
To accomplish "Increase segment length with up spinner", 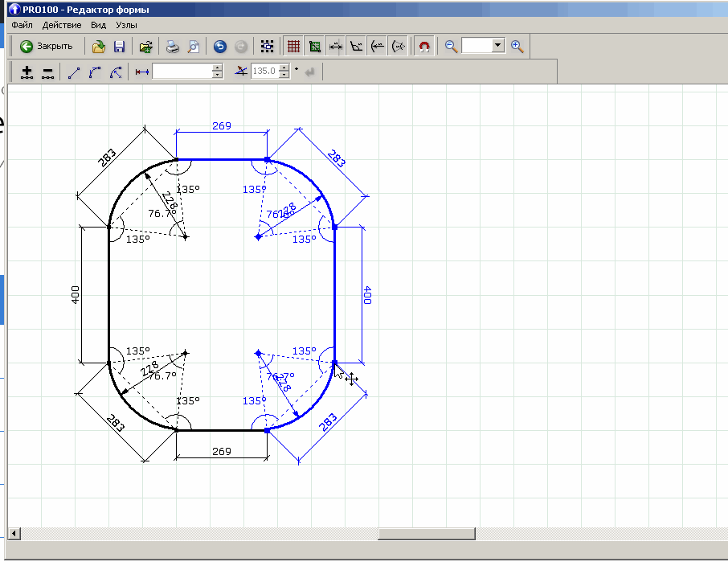I will pos(217,68).
